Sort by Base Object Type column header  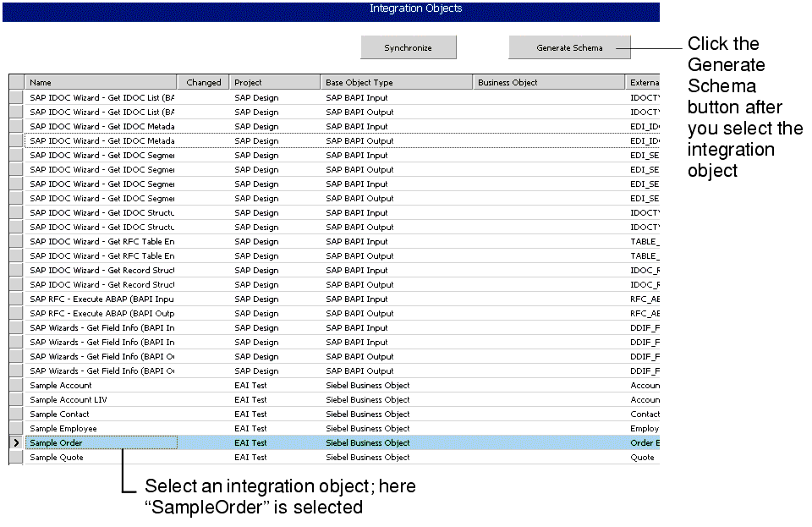click(x=396, y=82)
